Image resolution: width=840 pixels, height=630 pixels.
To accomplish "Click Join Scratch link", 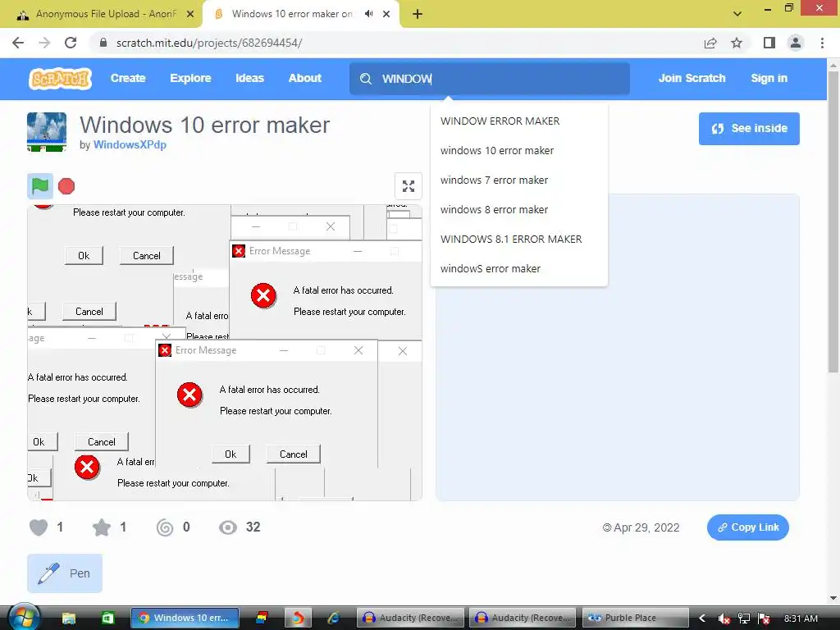I will (692, 78).
